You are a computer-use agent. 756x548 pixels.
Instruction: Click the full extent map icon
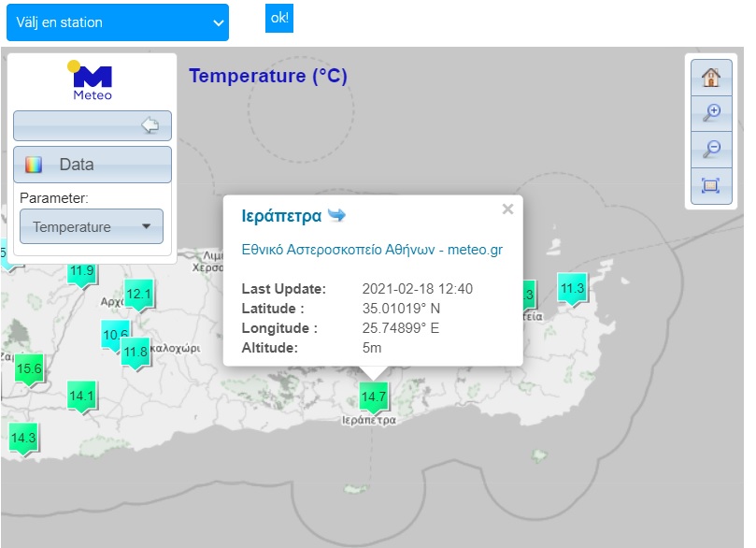pos(710,185)
